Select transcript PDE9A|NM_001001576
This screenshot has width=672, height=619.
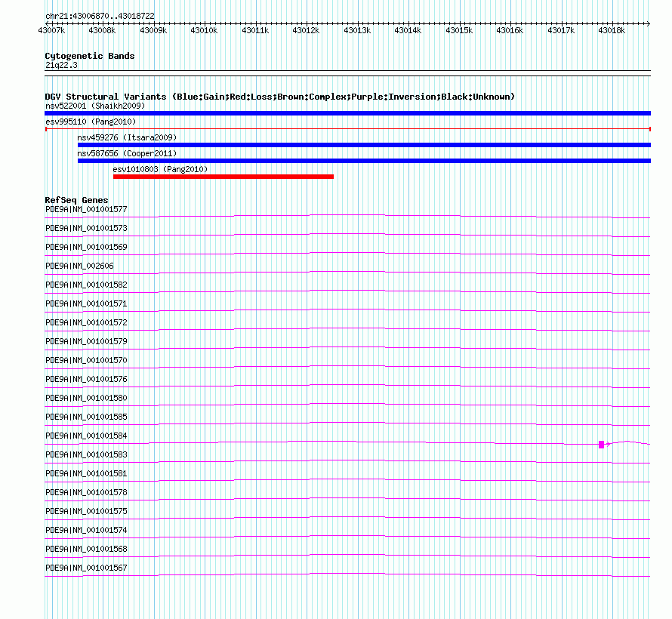(x=86, y=379)
